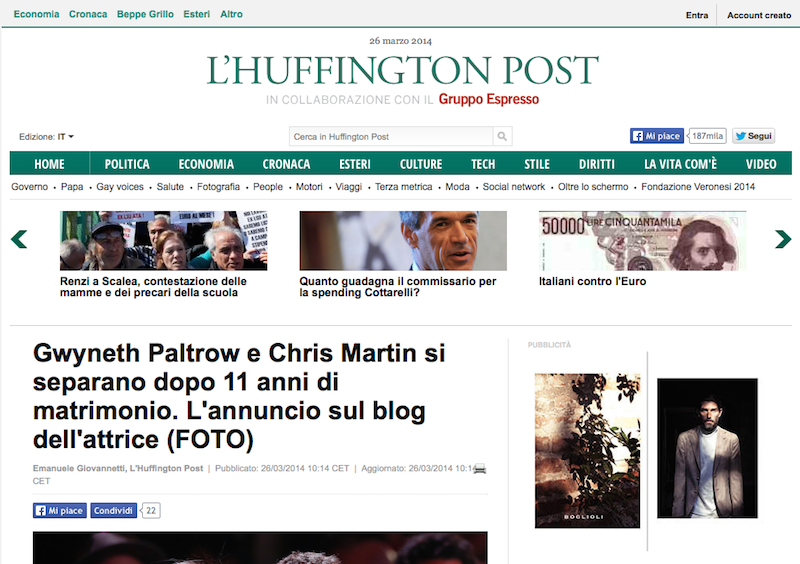
Task: Open the ECONOMIA nav section
Action: pos(206,164)
